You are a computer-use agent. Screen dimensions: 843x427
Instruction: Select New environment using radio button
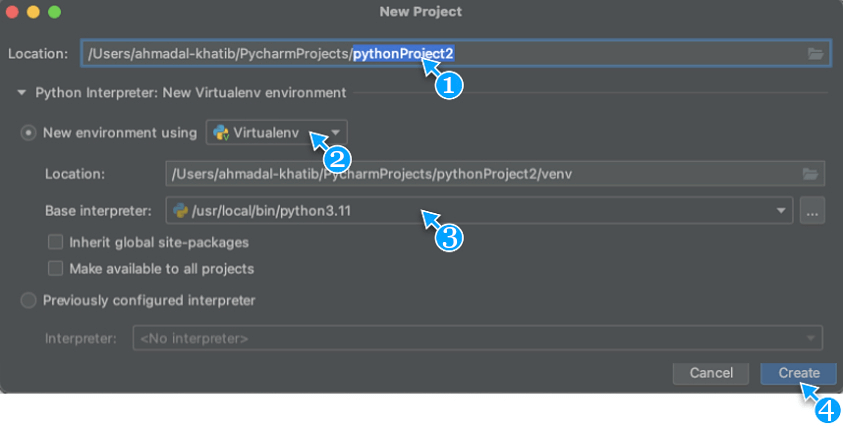click(28, 133)
